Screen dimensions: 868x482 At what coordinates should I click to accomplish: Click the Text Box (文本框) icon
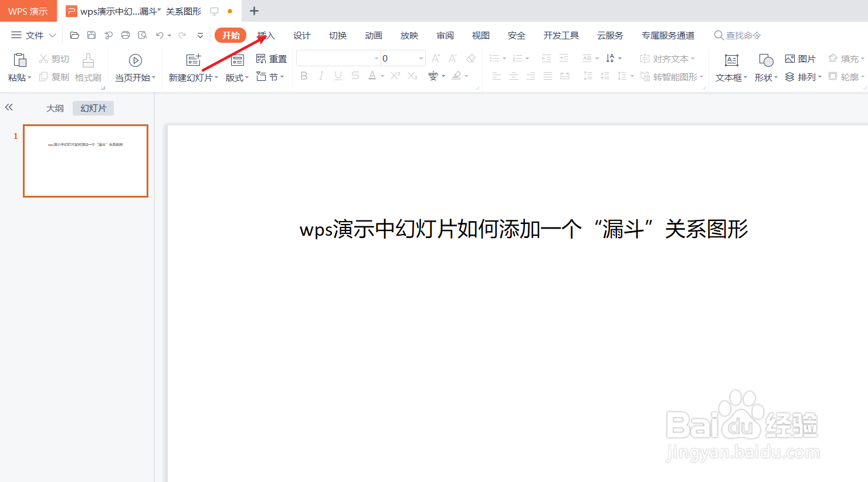click(731, 60)
